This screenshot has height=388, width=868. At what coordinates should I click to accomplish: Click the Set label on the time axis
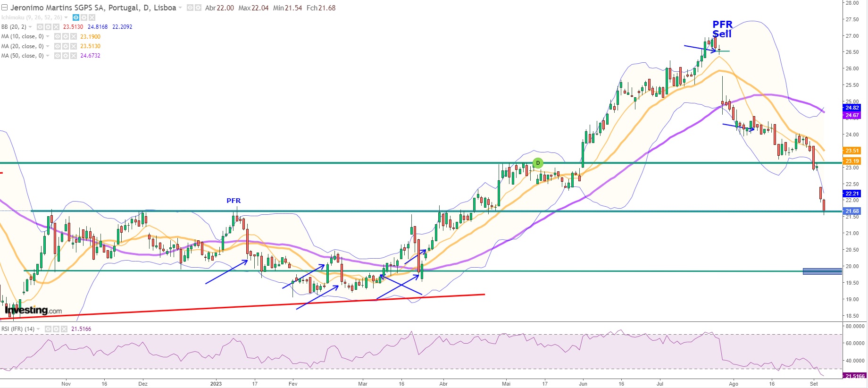814,384
